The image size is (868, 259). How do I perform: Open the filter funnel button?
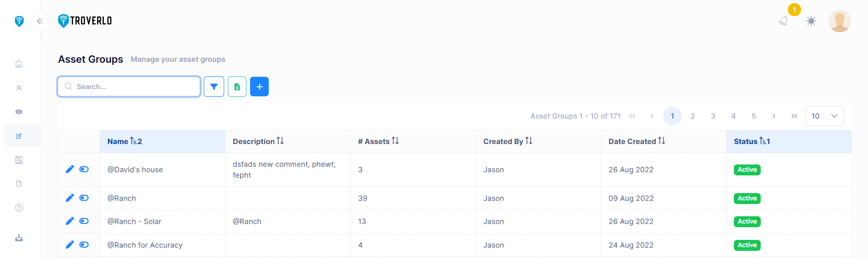(x=214, y=87)
